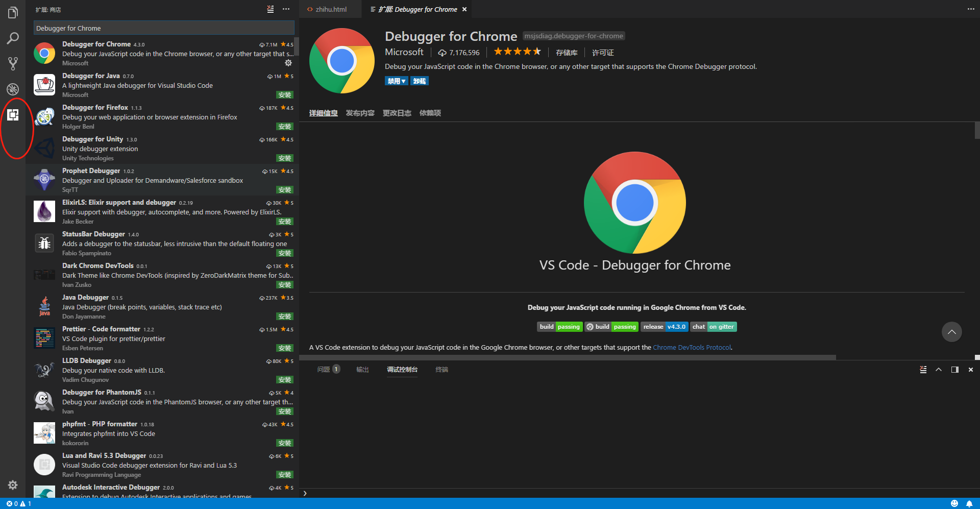
Task: Switch to 详细信息 details tab
Action: pyautogui.click(x=323, y=113)
